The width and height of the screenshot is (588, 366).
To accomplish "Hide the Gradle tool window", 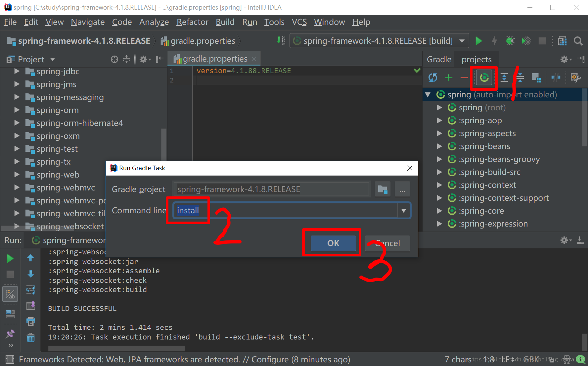I will tap(581, 59).
